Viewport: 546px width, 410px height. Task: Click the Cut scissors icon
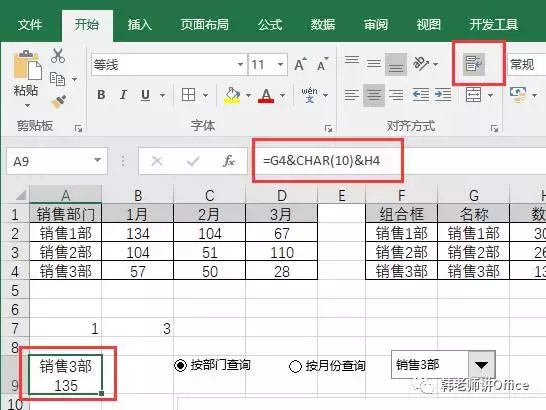[58, 56]
